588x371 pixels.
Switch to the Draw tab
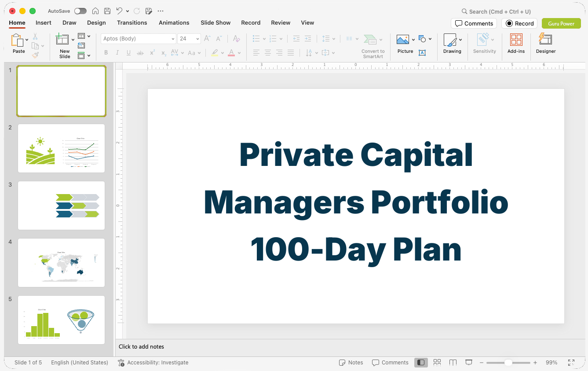coord(69,22)
